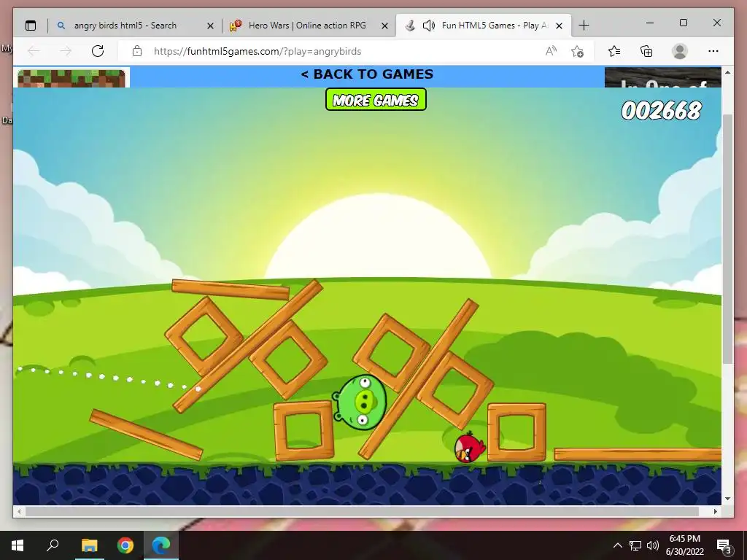This screenshot has height=560, width=747.
Task: Open the tab actions menu icon
Action: (31, 26)
